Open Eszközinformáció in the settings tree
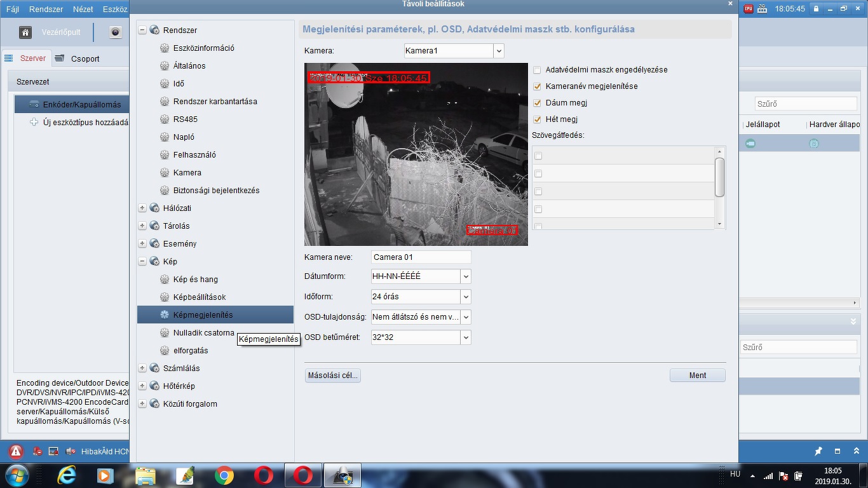This screenshot has height=488, width=868. [204, 48]
